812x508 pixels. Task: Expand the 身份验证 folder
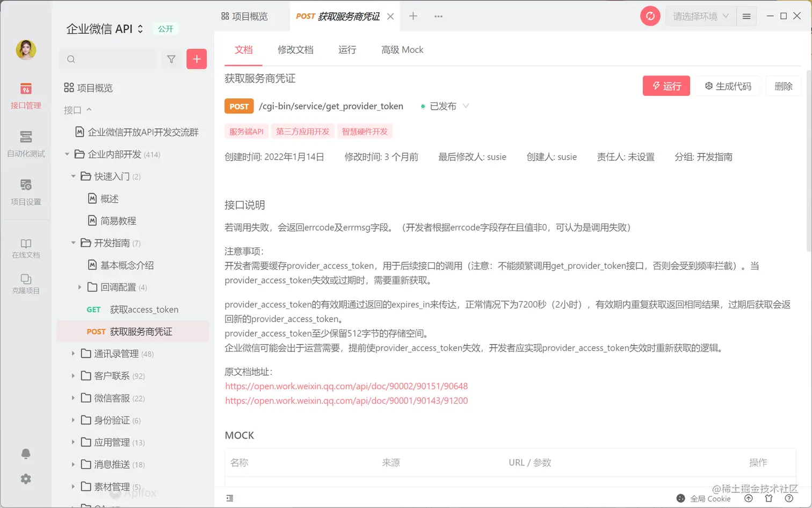point(73,420)
